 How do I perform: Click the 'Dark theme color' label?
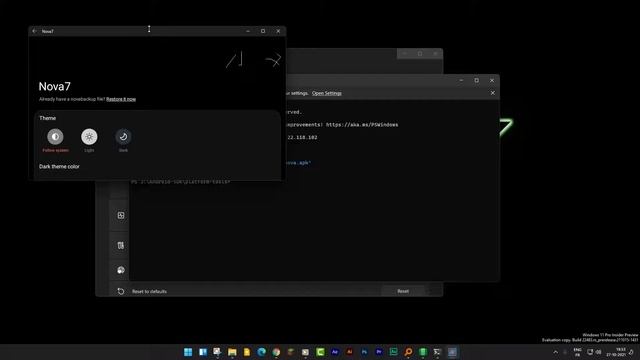tap(59, 167)
